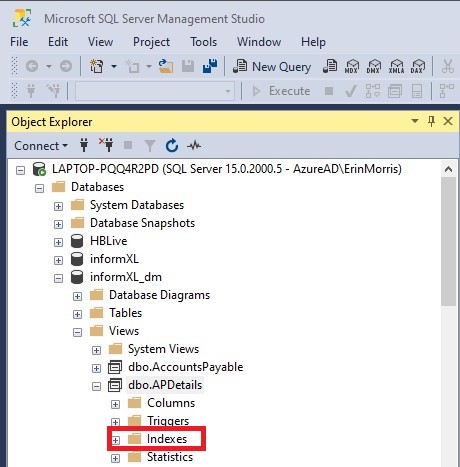Open the Connect dropdown in Object Explorer

pyautogui.click(x=41, y=146)
